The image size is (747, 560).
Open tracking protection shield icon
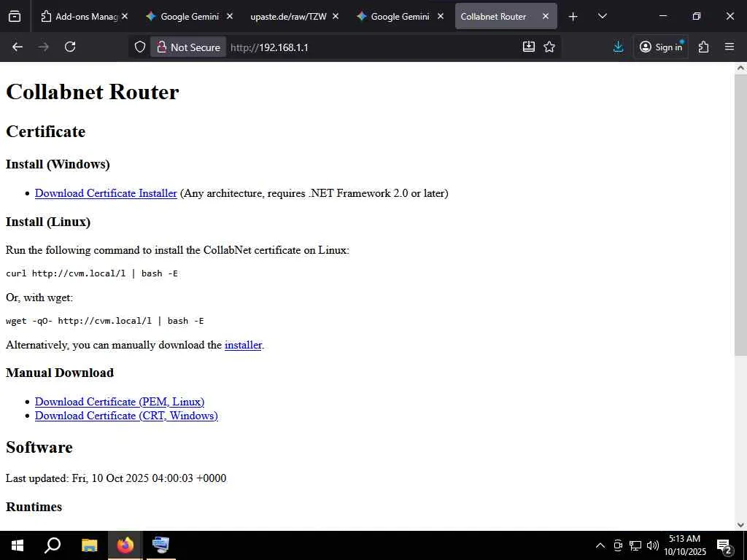139,47
